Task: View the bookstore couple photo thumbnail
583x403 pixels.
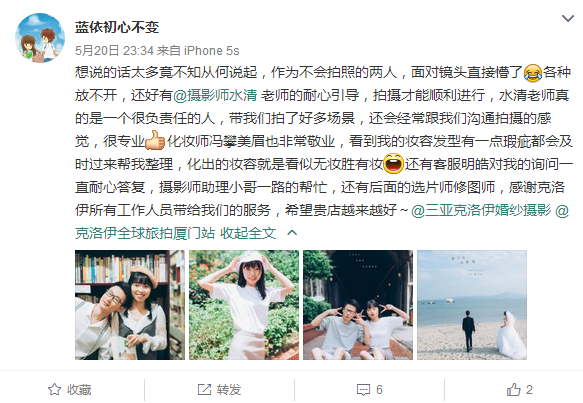Action: point(130,305)
